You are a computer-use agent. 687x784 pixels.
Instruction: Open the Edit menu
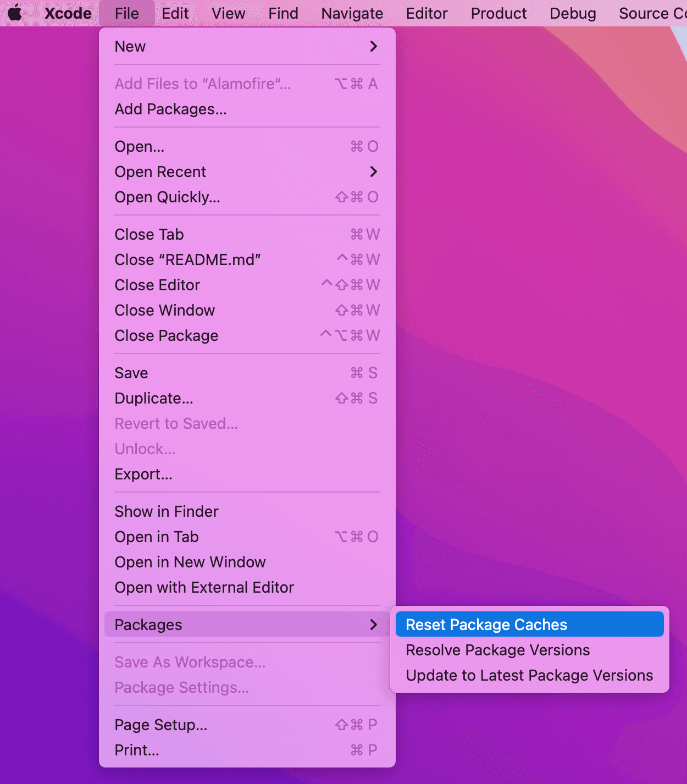pyautogui.click(x=175, y=13)
